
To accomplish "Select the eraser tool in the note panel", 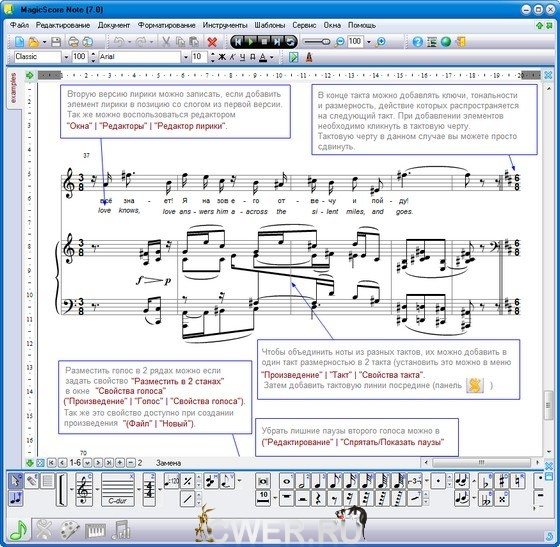I will (x=32, y=481).
